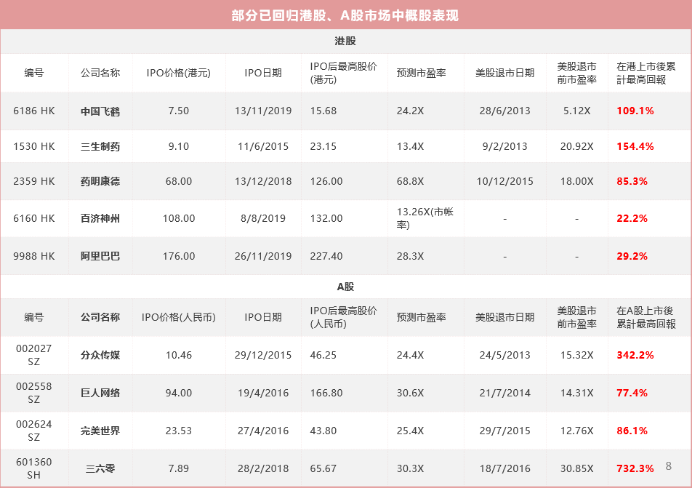Click IPO date 28/2/2018
The height and width of the screenshot is (488, 693).
coord(263,469)
